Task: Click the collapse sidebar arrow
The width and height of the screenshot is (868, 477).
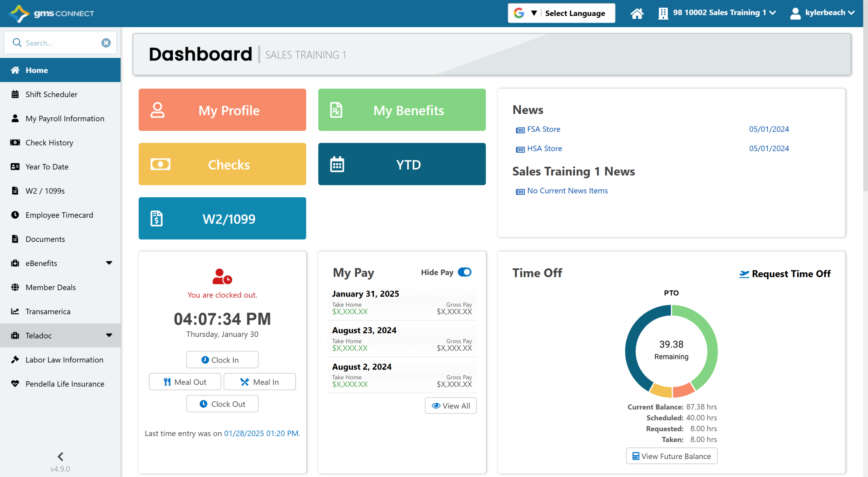Action: pyautogui.click(x=60, y=456)
